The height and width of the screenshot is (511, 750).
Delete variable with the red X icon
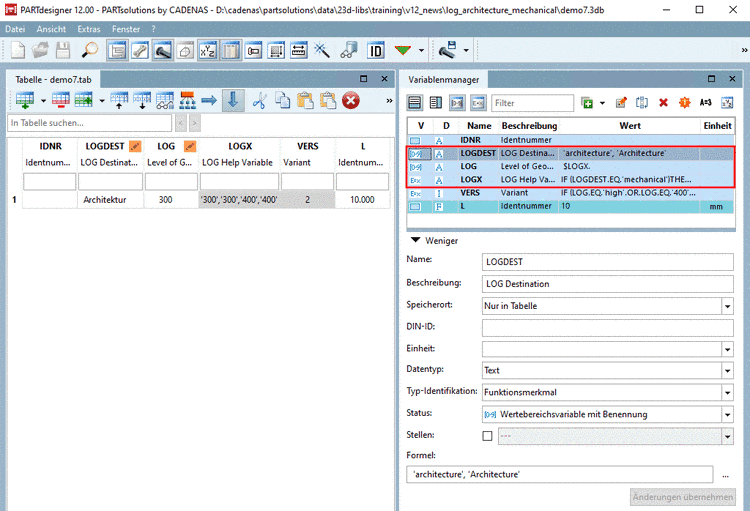[663, 102]
